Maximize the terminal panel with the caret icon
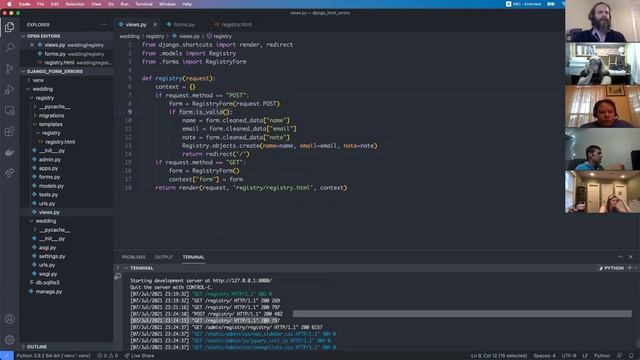The image size is (640, 360). point(620,257)
